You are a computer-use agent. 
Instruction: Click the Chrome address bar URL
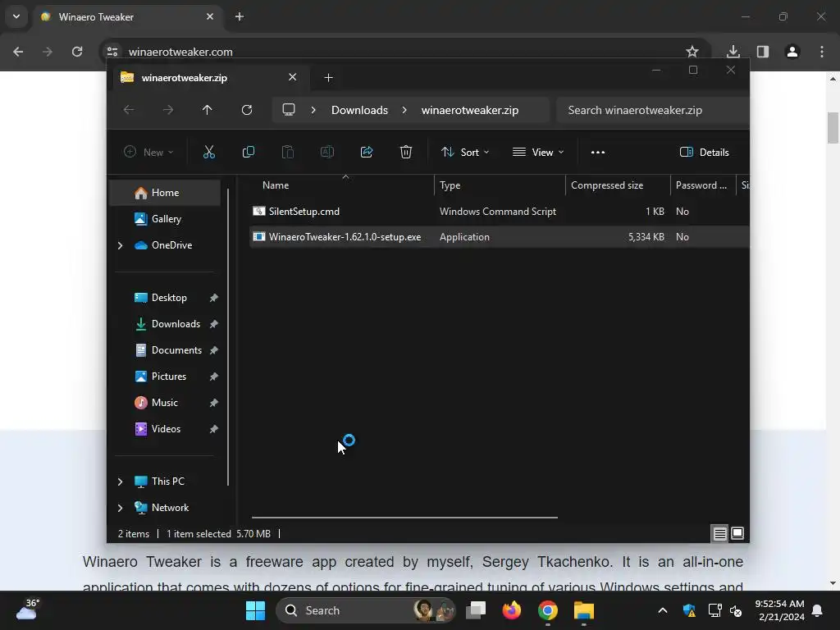(x=180, y=52)
